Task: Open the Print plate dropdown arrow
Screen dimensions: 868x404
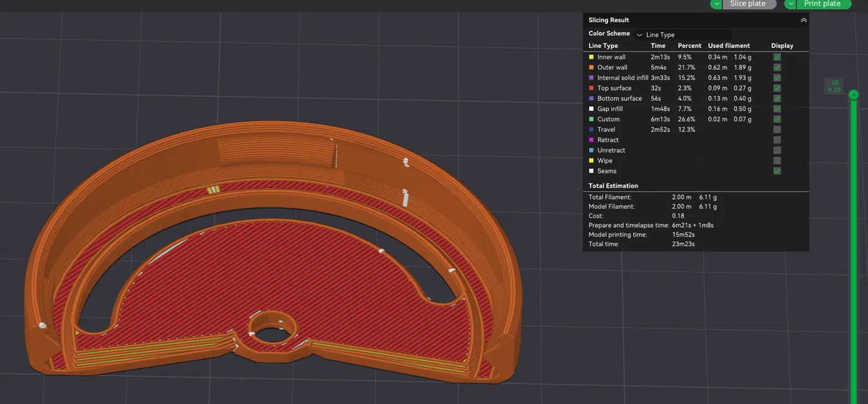Action: 790,4
